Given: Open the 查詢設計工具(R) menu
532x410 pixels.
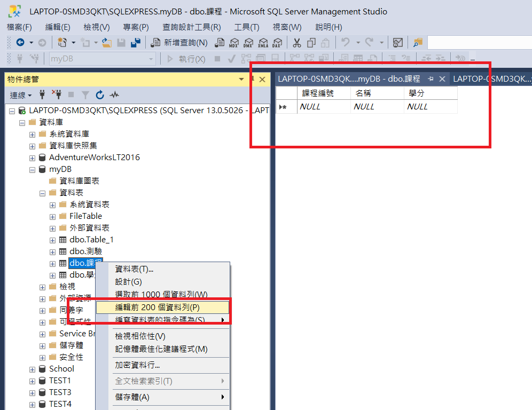Looking at the screenshot, I should 192,27.
